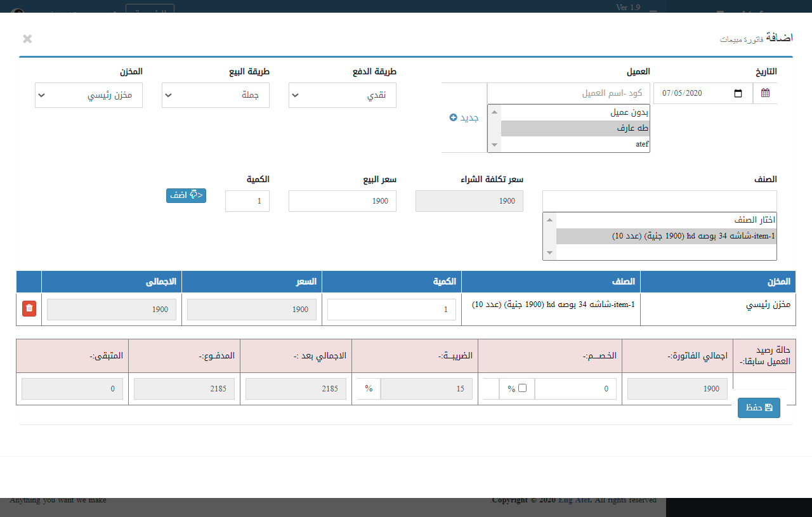812x517 pixels.
Task: Click the 'المخزن' table column header
Action: [718, 282]
